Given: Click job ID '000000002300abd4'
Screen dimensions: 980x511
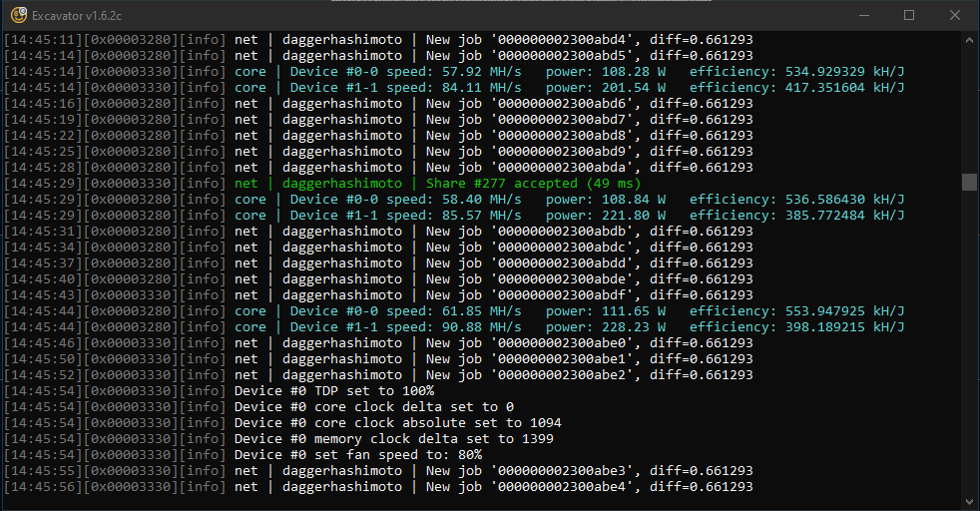Looking at the screenshot, I should click(x=562, y=39).
